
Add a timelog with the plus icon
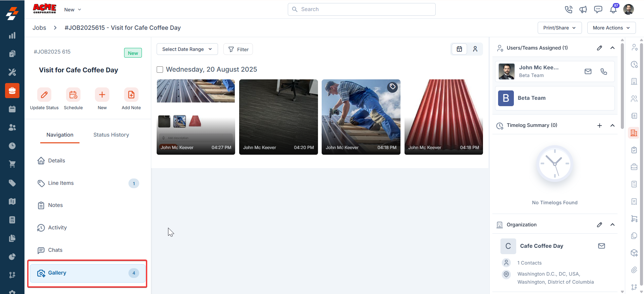600,126
